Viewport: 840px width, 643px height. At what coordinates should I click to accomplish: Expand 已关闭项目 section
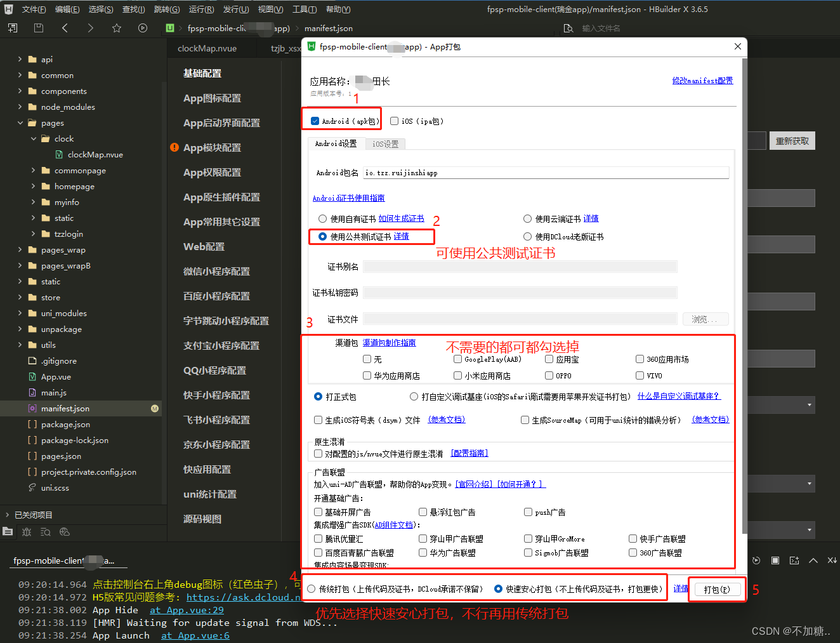pos(7,515)
